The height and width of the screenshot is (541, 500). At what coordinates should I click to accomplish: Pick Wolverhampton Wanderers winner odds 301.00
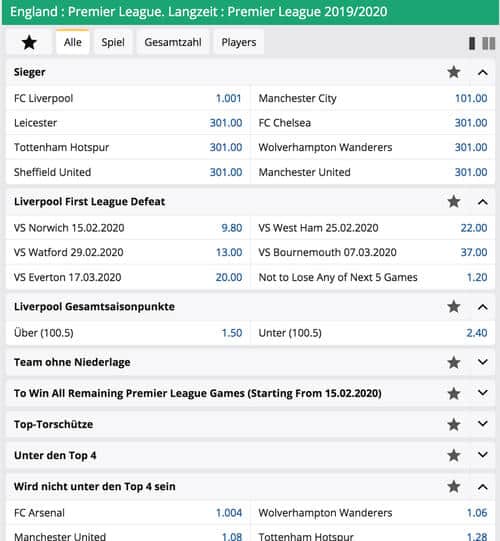(x=373, y=147)
